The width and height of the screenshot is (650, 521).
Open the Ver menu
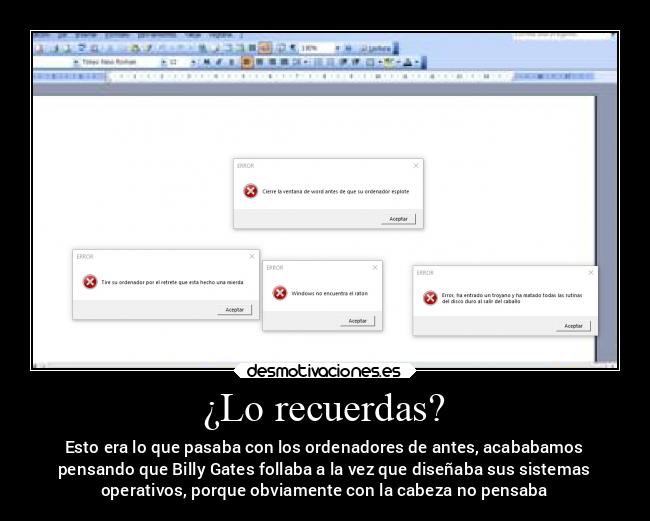click(62, 36)
